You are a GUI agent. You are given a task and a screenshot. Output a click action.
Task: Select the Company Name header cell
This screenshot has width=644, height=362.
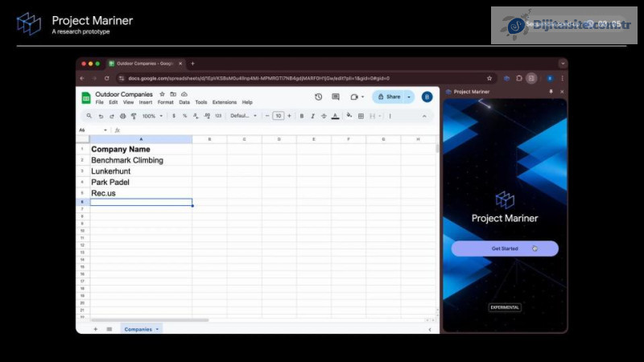point(141,149)
